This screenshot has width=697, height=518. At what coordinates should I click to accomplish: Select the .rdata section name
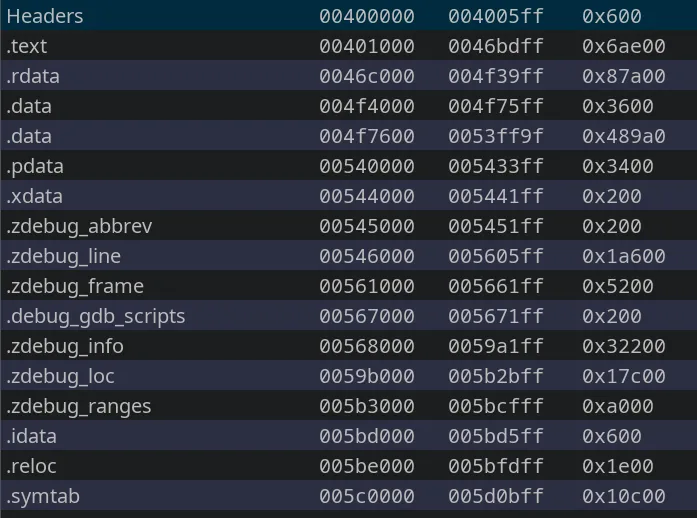(x=33, y=76)
